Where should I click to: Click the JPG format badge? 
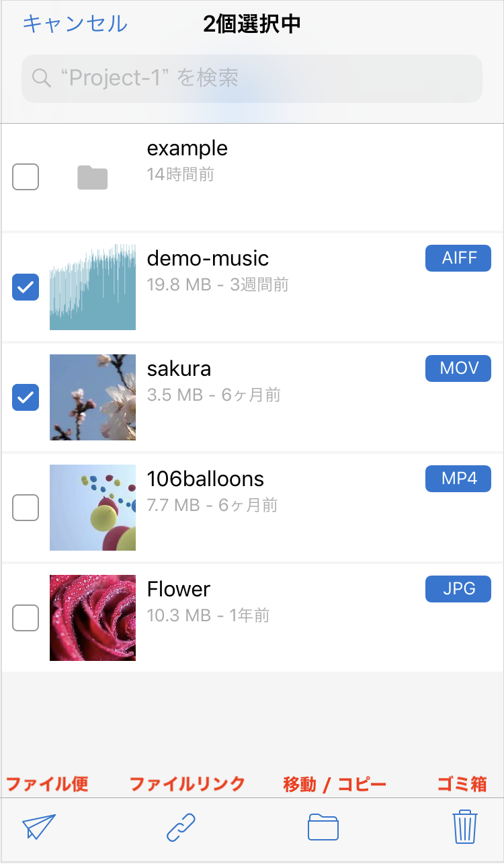pos(458,589)
